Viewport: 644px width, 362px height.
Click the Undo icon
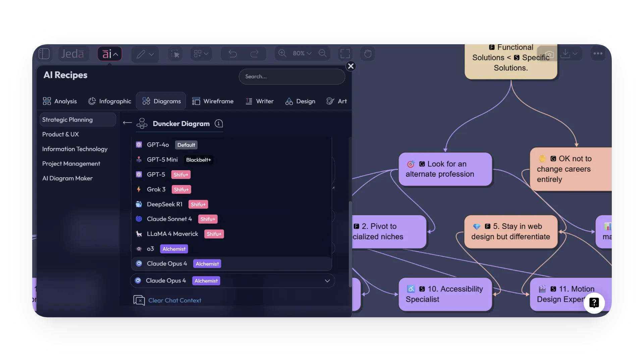pyautogui.click(x=232, y=53)
